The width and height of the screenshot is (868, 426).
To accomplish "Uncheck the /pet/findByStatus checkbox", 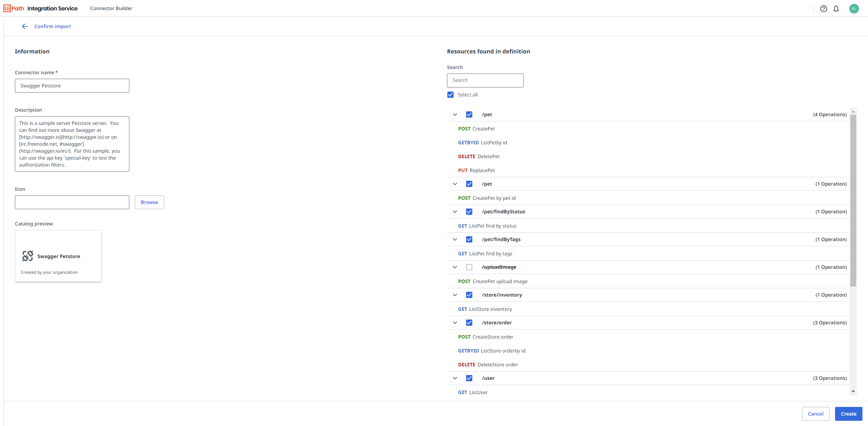I will (x=469, y=212).
